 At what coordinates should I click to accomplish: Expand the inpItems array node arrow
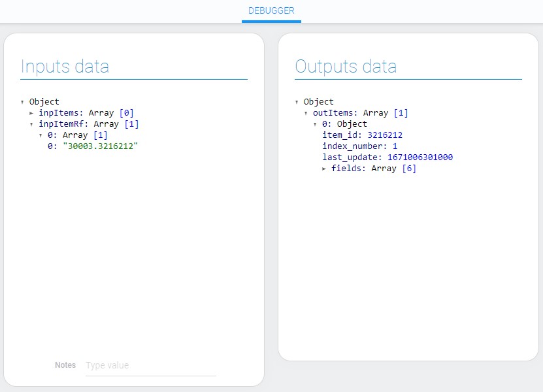(31, 113)
